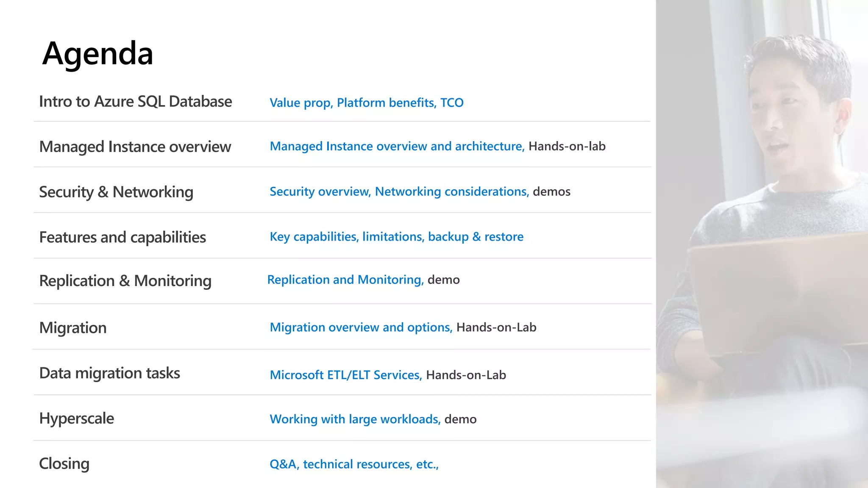The image size is (868, 488).
Task: Open Migration overview and options link
Action: pyautogui.click(x=361, y=327)
